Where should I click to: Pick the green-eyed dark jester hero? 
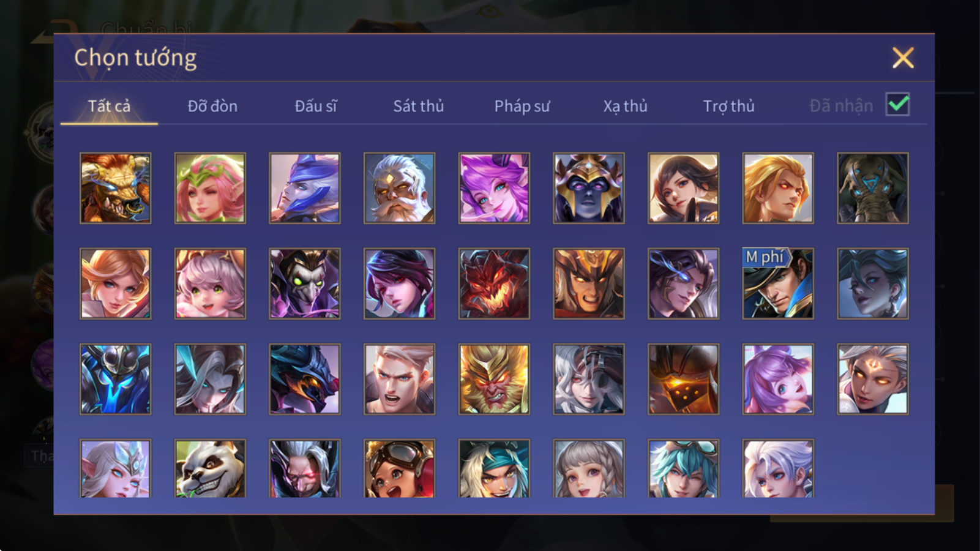pyautogui.click(x=305, y=283)
